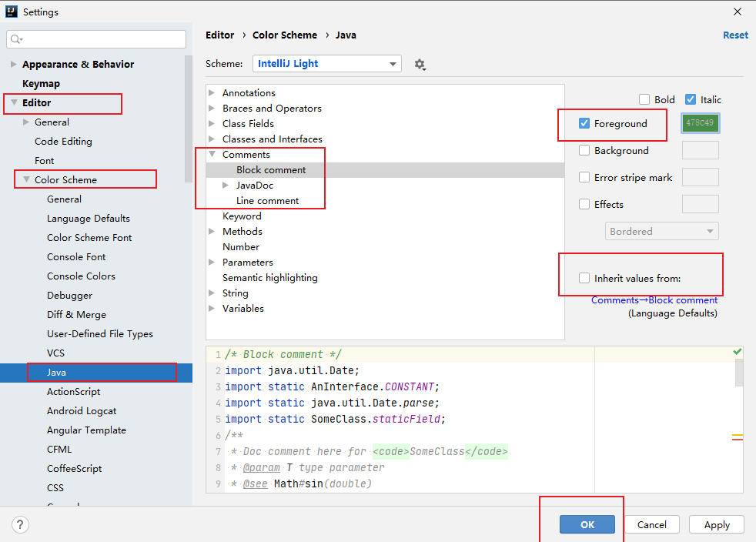Collapse the Comments category arrow
Viewport: 756px width, 542px height.
pyautogui.click(x=212, y=154)
